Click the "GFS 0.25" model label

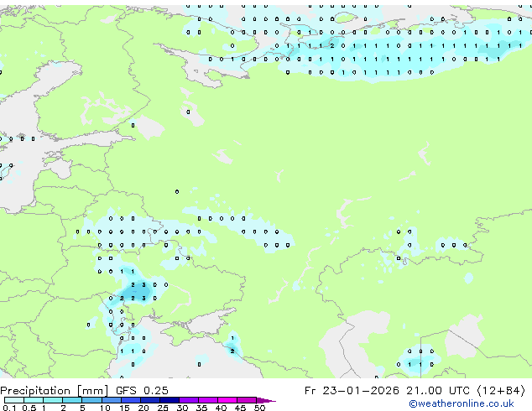click(x=142, y=391)
